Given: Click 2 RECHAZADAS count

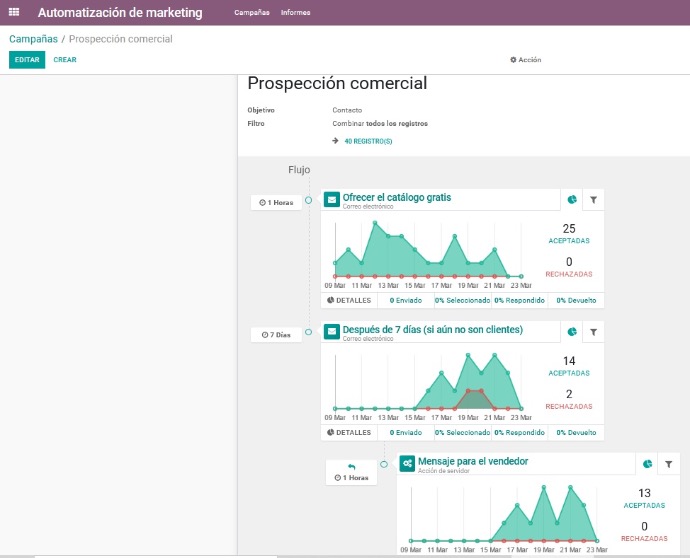Looking at the screenshot, I should 569,399.
